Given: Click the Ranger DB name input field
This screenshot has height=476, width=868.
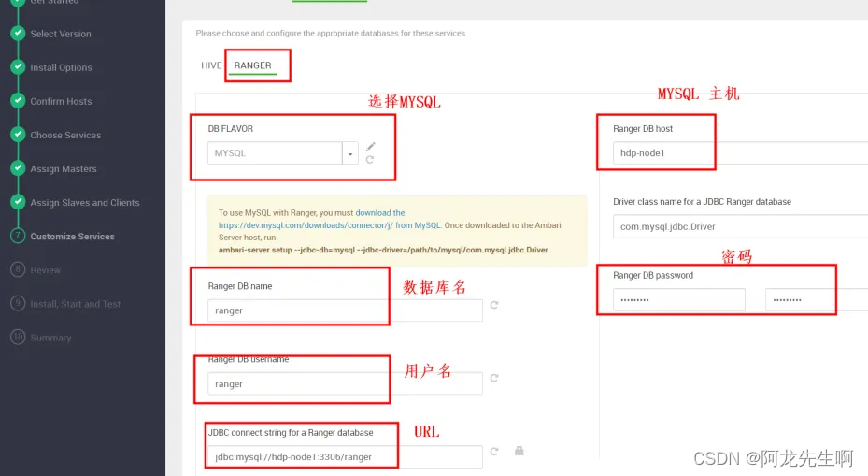Looking at the screenshot, I should click(345, 310).
